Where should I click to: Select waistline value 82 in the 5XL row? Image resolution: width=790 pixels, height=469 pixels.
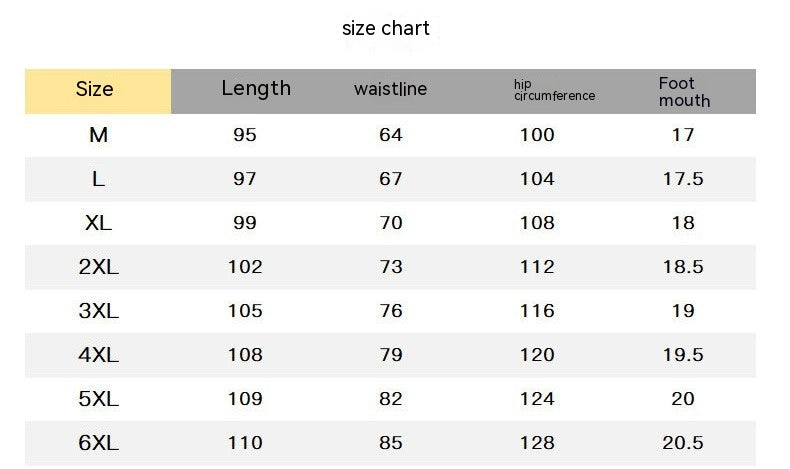[x=391, y=399]
